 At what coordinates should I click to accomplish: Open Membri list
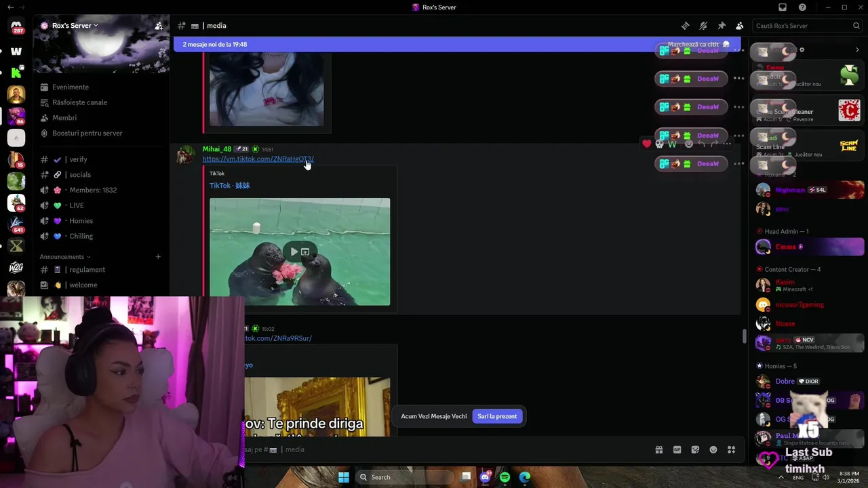pos(64,118)
